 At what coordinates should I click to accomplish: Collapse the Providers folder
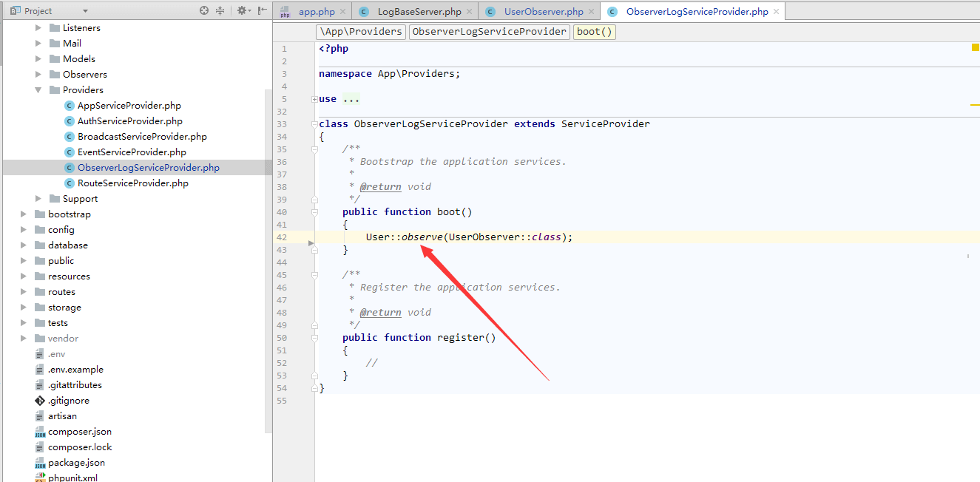38,89
